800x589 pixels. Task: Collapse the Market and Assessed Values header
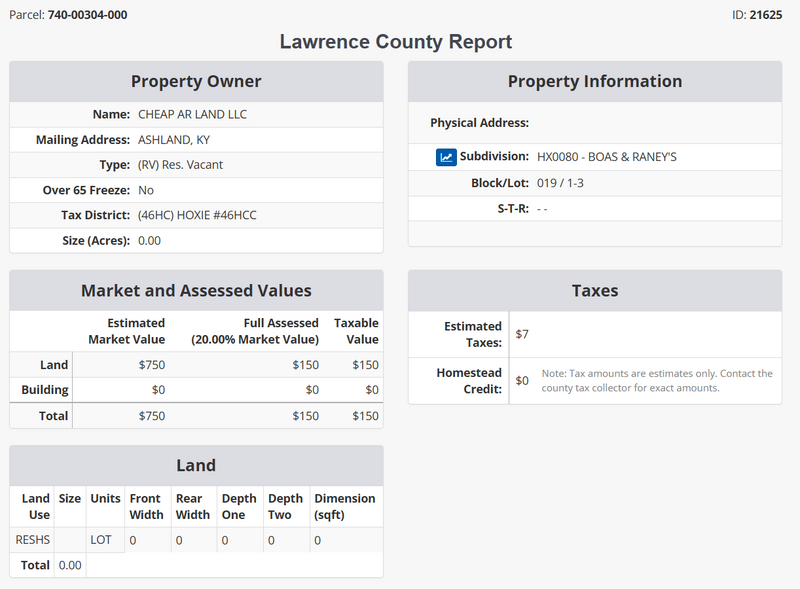[x=196, y=290]
